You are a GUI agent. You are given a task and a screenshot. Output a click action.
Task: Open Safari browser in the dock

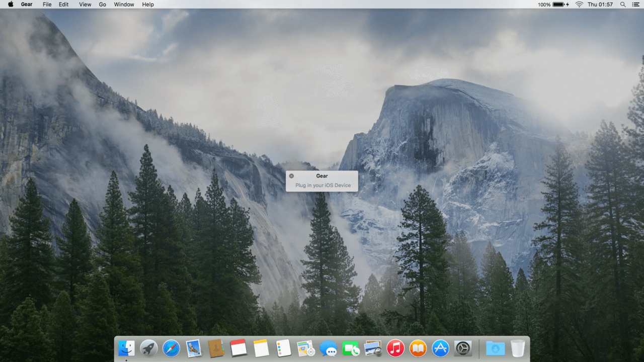(x=172, y=348)
